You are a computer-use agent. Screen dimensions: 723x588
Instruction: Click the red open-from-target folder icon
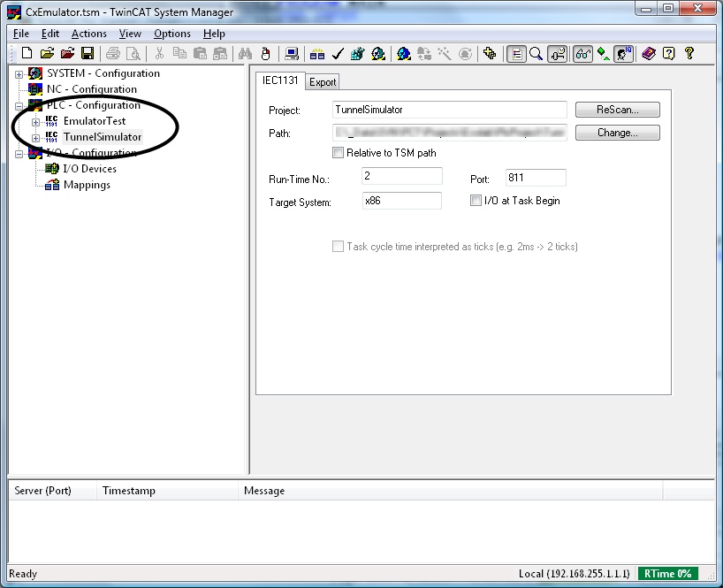67,54
